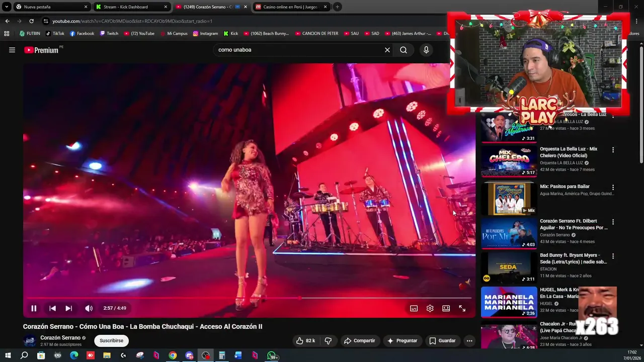Open Marianela HUGEL video thumbnail
Image resolution: width=644 pixels, height=362 pixels.
coord(509,302)
